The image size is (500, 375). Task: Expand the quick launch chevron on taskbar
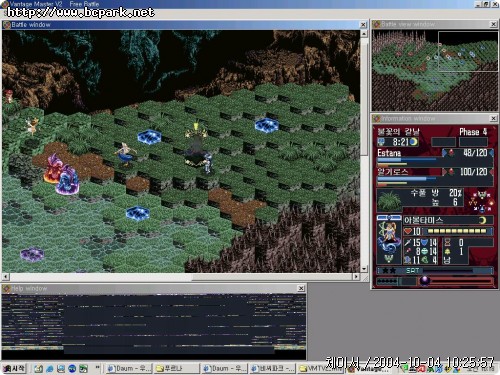pos(97,368)
